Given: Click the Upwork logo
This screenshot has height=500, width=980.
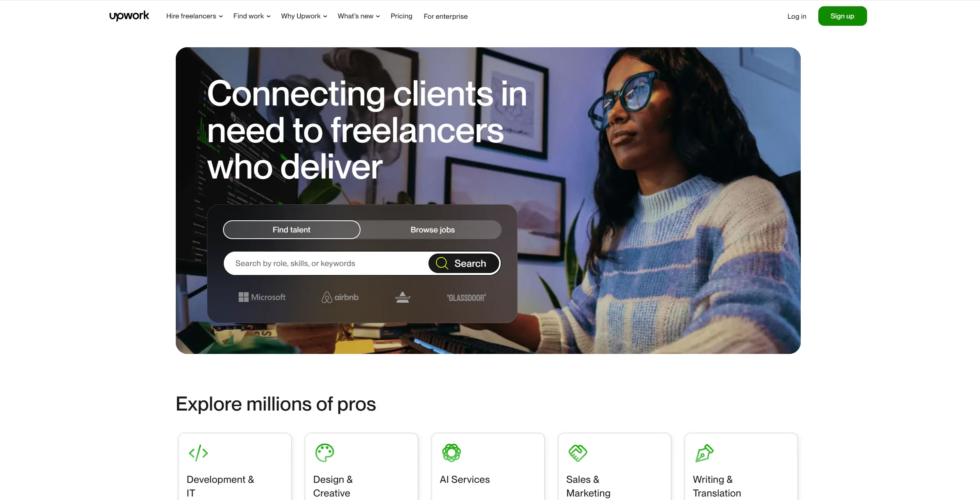Looking at the screenshot, I should click(x=129, y=16).
